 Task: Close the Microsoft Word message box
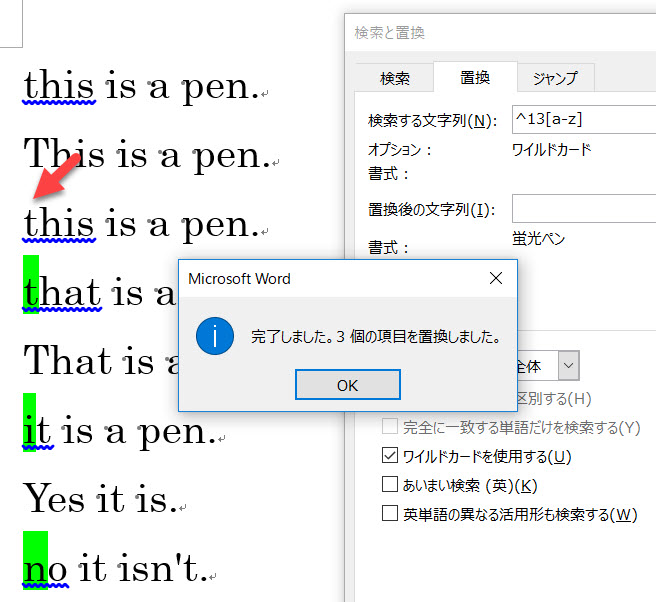pyautogui.click(x=496, y=279)
